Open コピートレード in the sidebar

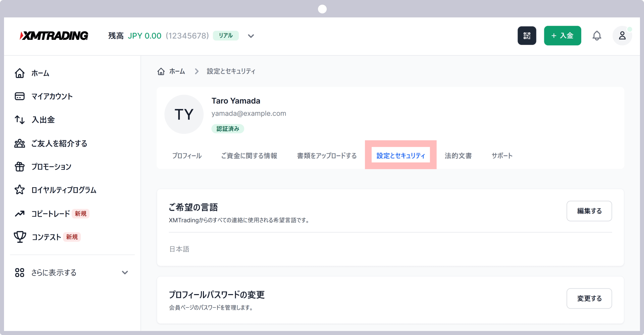(51, 213)
